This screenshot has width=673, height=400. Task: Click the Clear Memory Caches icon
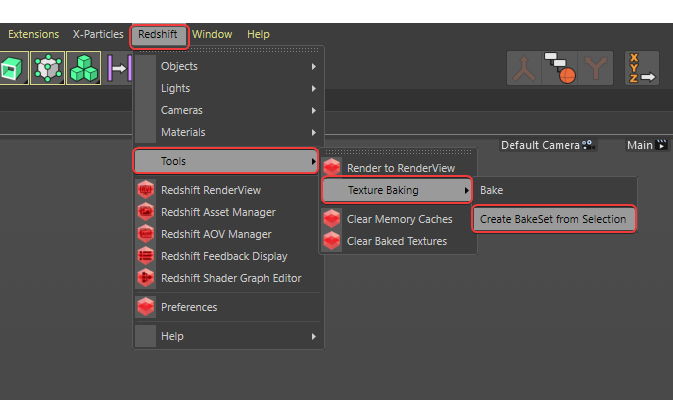[332, 219]
